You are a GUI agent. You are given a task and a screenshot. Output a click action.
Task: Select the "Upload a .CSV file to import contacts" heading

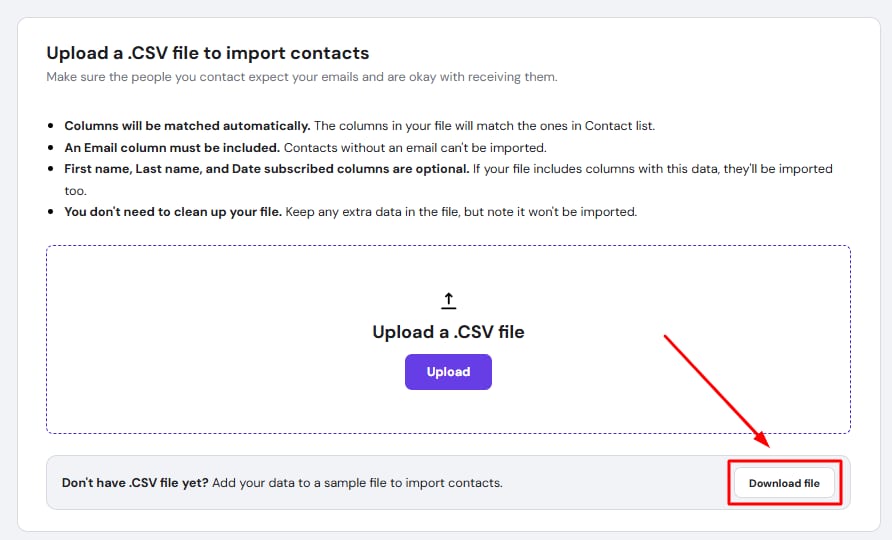pos(208,53)
